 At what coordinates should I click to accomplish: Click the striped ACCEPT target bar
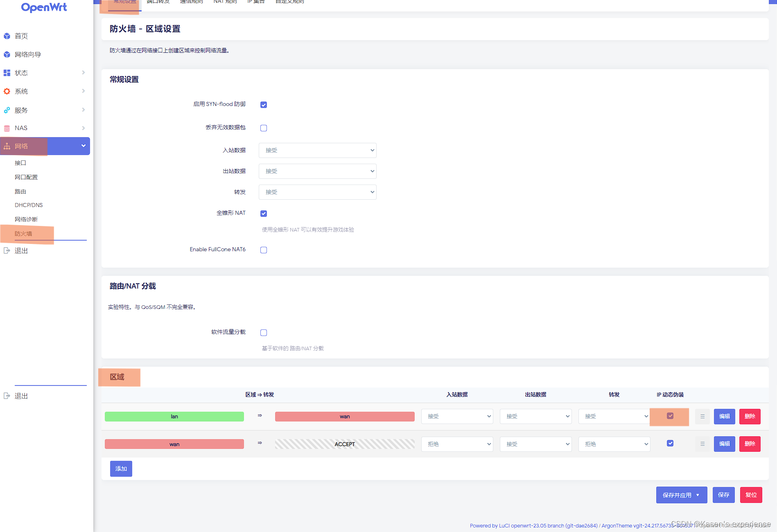[345, 444]
